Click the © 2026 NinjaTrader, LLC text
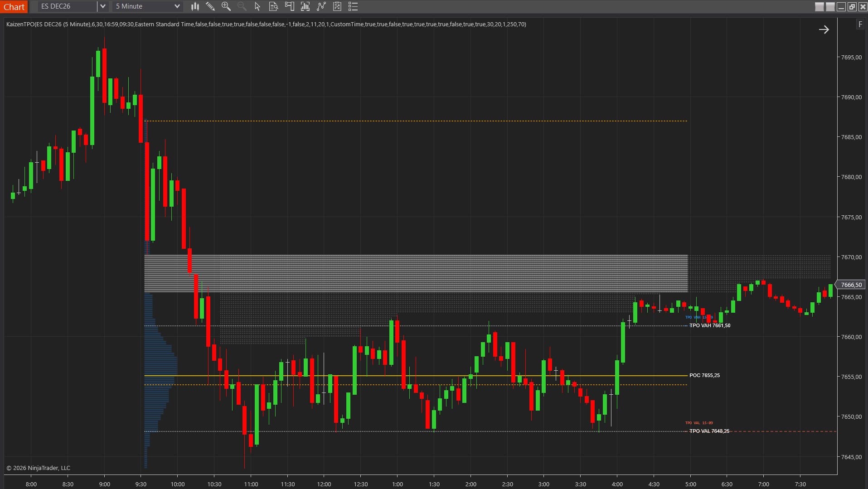868x489 pixels. click(39, 468)
